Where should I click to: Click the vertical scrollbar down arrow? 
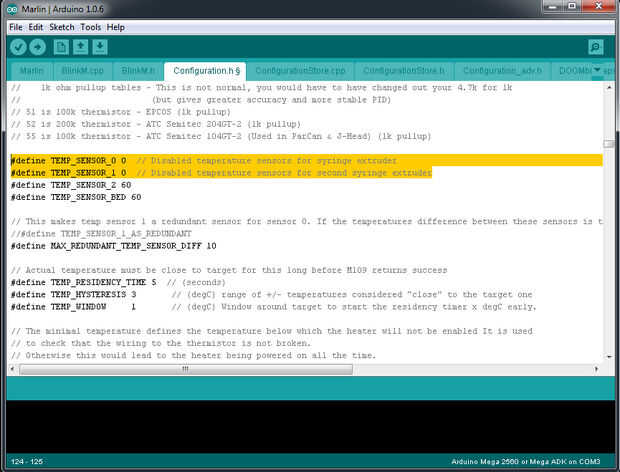click(x=609, y=357)
